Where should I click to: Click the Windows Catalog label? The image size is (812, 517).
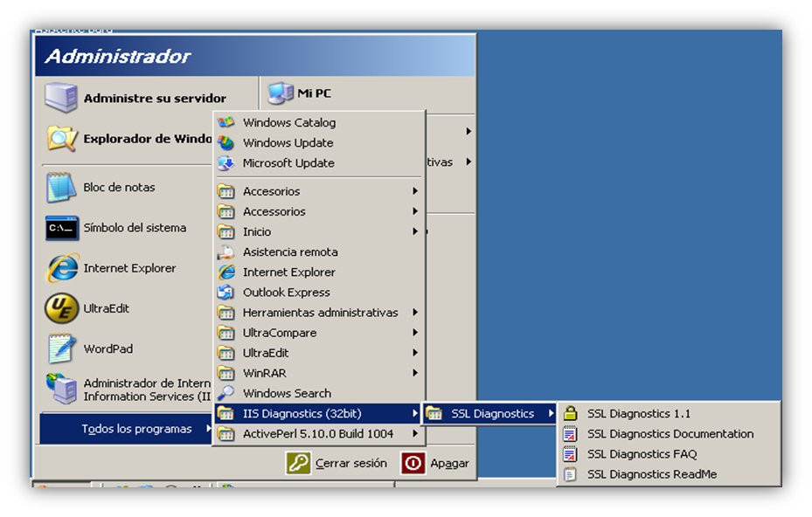(x=289, y=122)
